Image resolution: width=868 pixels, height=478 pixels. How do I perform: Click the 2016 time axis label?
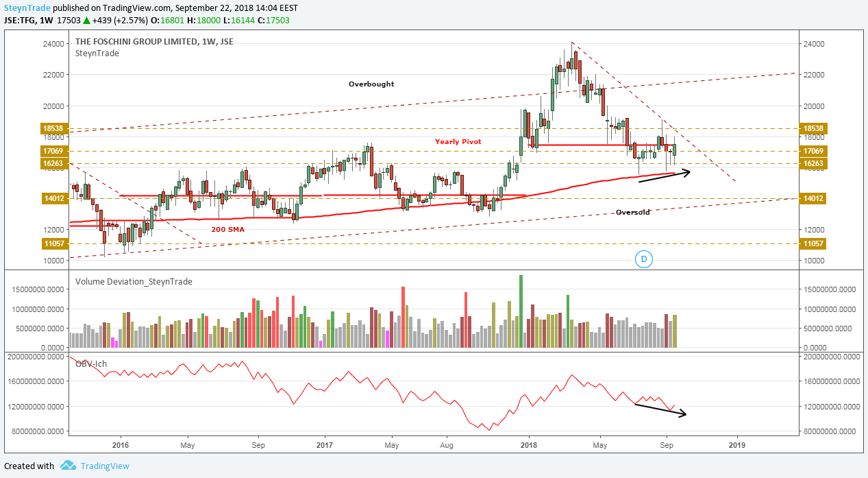121,444
